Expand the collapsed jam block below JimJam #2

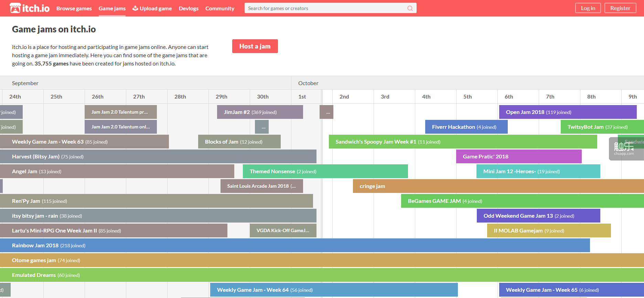coord(262,127)
